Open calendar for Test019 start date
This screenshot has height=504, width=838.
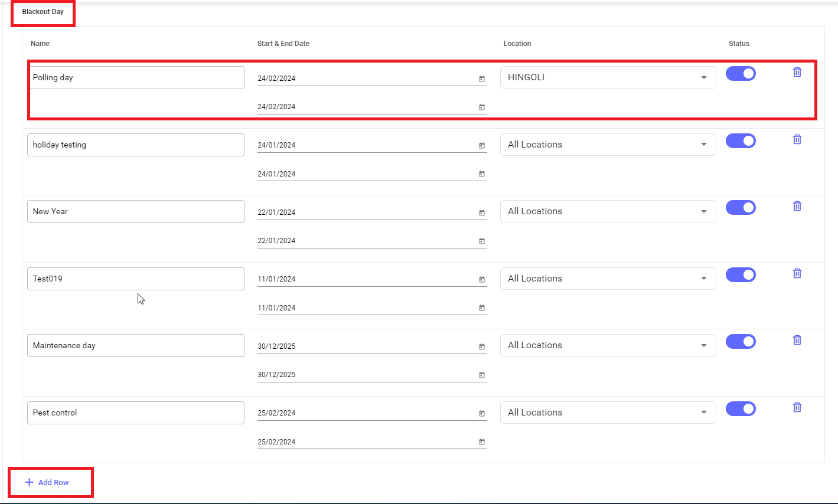pyautogui.click(x=482, y=279)
